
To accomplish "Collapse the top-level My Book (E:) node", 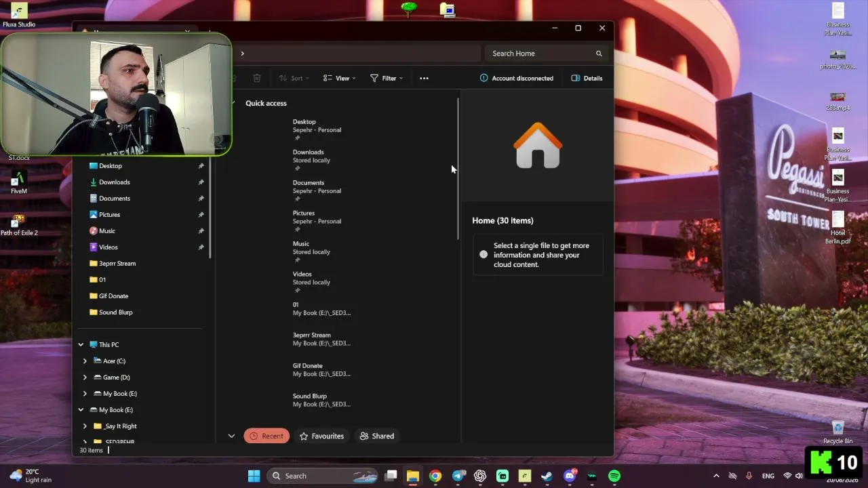I will tap(81, 410).
